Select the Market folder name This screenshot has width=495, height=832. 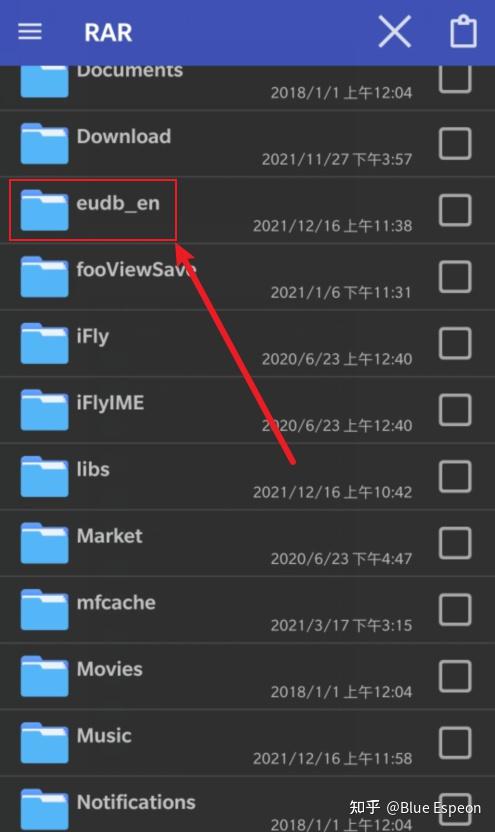tap(110, 536)
